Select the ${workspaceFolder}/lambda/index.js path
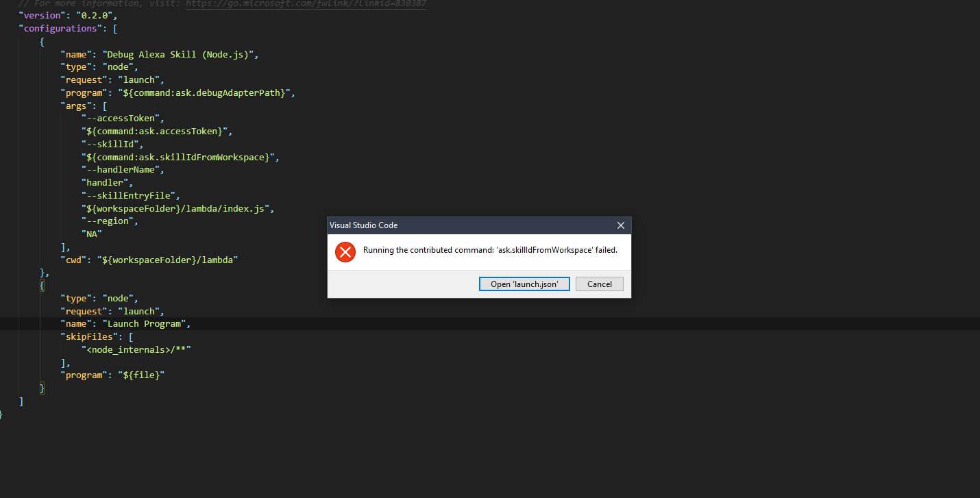This screenshot has height=498, width=980. point(175,208)
